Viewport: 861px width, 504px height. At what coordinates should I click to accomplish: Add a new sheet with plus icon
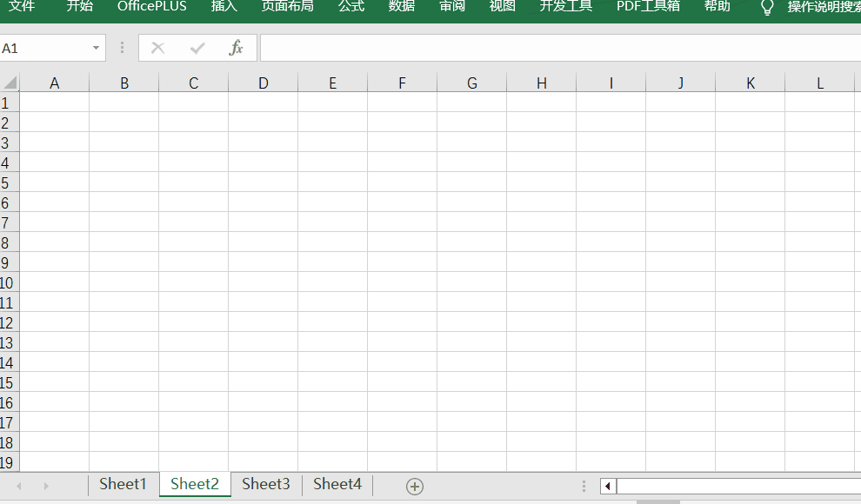click(415, 486)
